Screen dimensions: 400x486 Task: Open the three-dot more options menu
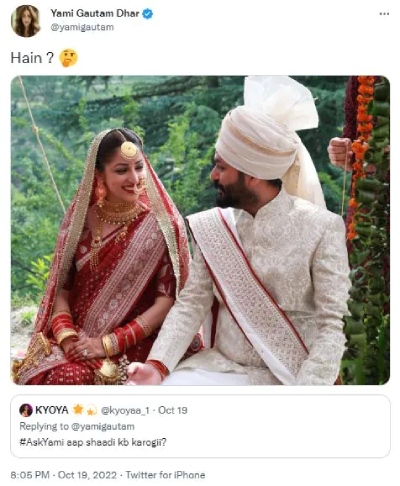pos(384,14)
